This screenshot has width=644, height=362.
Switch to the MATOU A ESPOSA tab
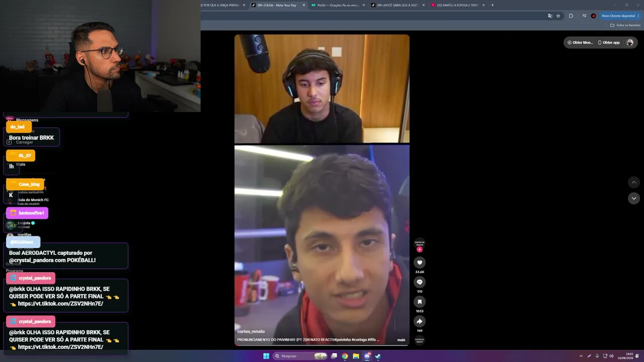(457, 5)
